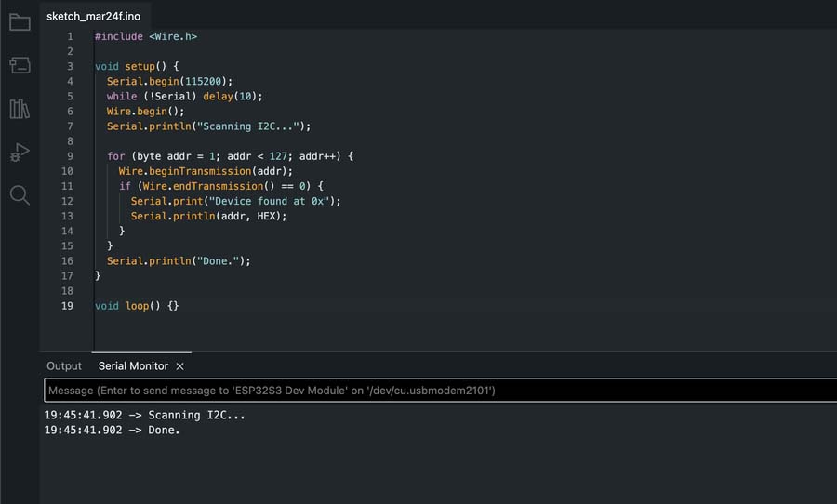Show the Library Manager panel

(x=20, y=109)
